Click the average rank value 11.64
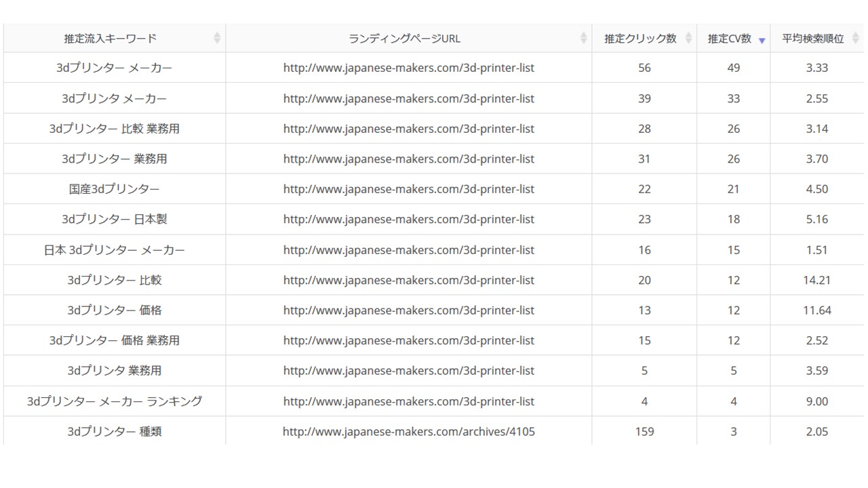 (x=817, y=310)
